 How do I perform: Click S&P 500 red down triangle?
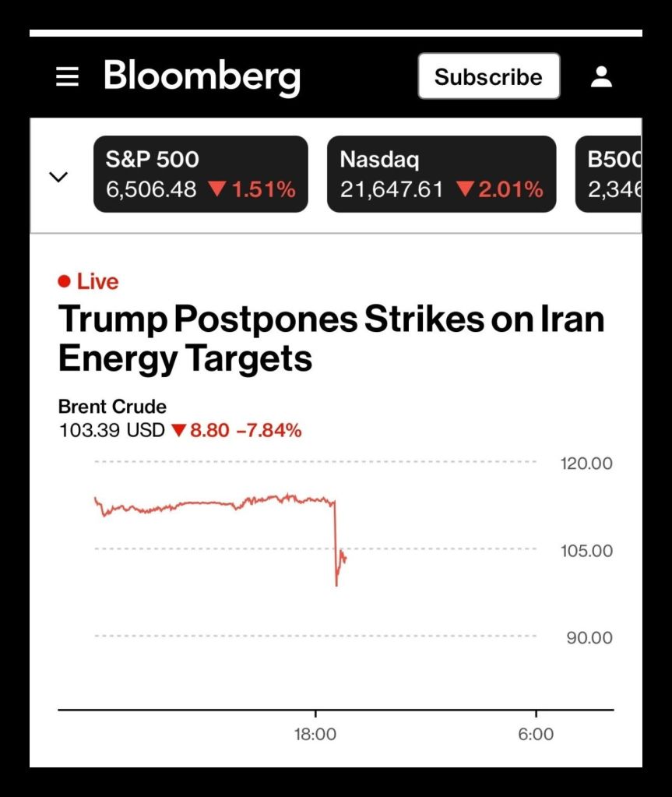(x=216, y=189)
